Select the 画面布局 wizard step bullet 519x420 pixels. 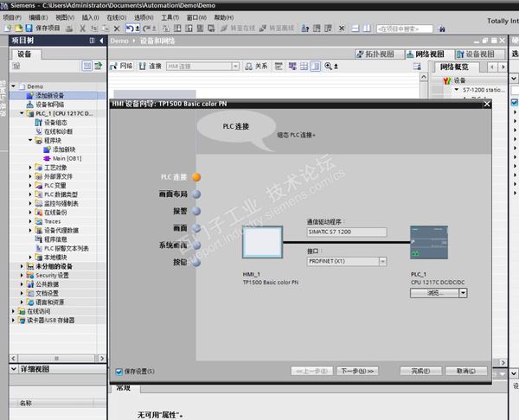[196, 194]
